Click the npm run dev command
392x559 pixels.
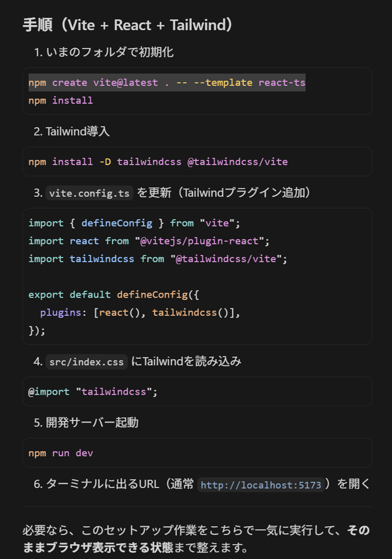60,453
